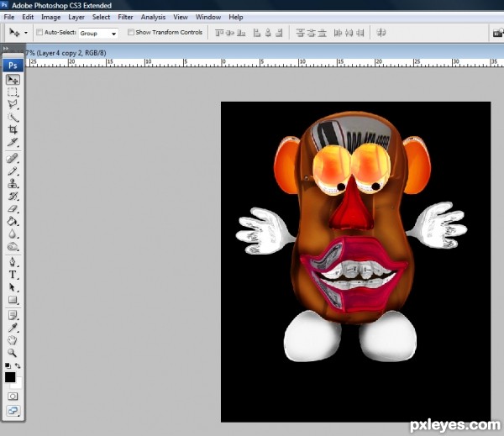Open the View menu
This screenshot has height=436, width=504.
pyautogui.click(x=181, y=17)
